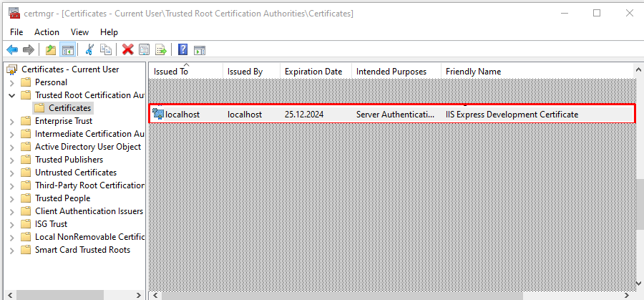This screenshot has height=300, width=644.
Task: Expand Smart Card Trusted Roots node
Action: point(12,251)
